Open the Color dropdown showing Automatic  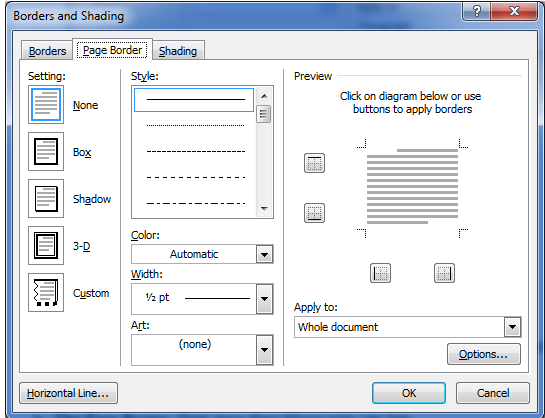click(x=202, y=254)
